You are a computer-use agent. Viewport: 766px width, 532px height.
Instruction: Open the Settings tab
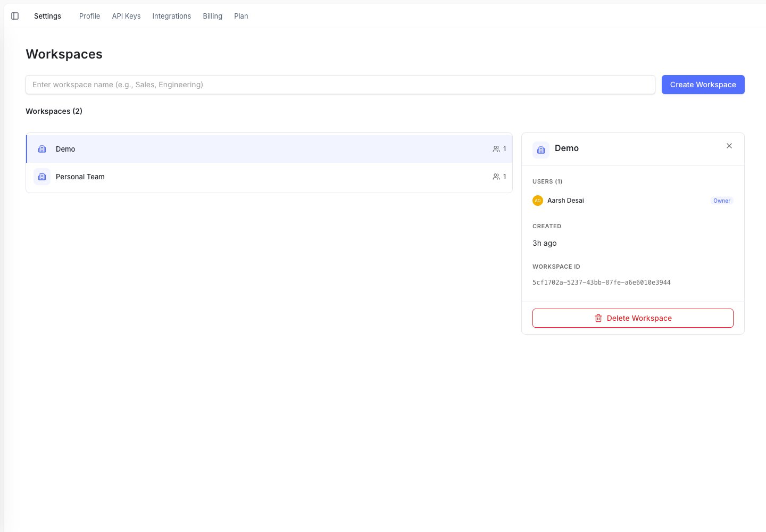[47, 16]
